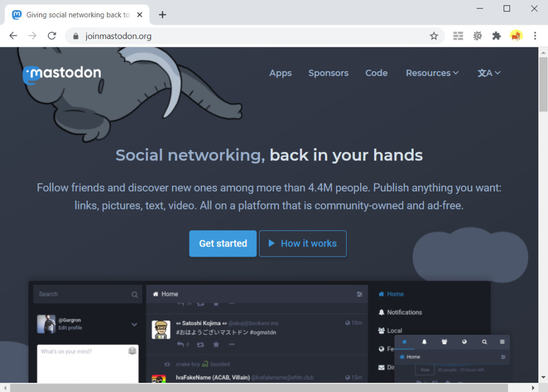548x392 pixels.
Task: Minimize the browser window
Action: (x=480, y=9)
